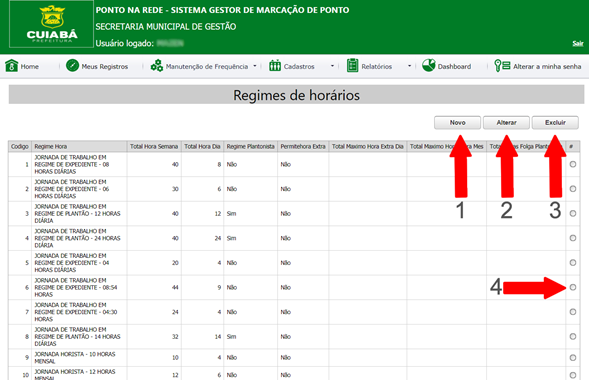
Task: Open the Dashboard pie chart icon
Action: point(429,65)
